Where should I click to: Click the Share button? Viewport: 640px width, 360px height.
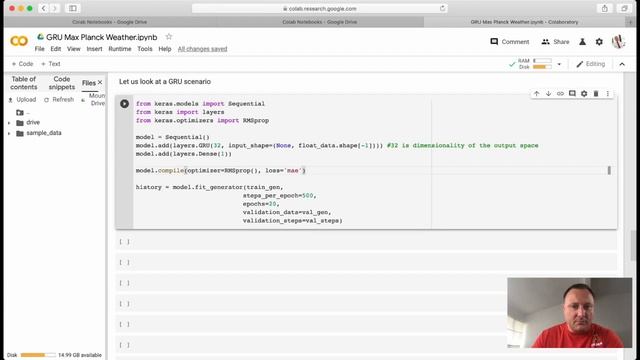(x=555, y=42)
